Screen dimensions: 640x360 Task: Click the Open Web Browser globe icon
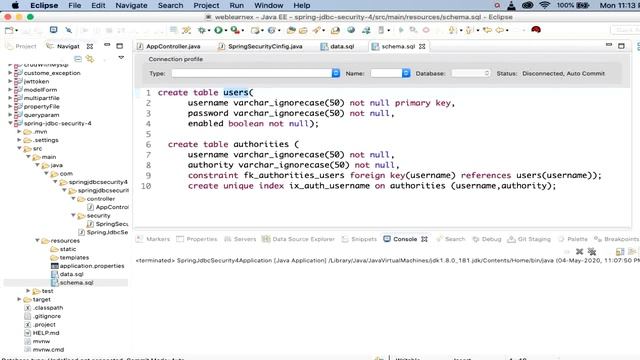(x=351, y=30)
